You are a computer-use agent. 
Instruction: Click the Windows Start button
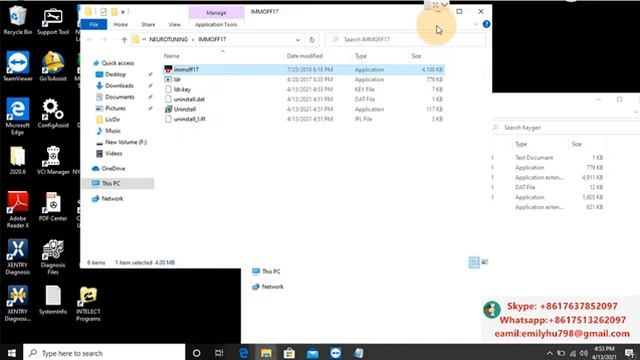click(11, 353)
